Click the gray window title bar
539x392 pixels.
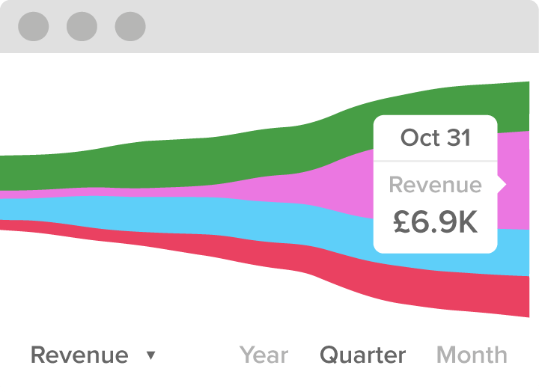coord(269,26)
